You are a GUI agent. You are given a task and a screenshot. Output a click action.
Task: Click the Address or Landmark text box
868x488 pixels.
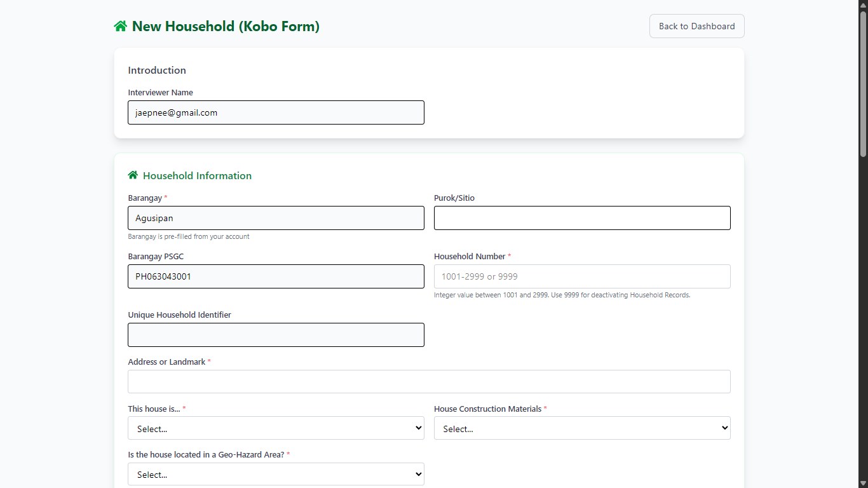point(429,382)
